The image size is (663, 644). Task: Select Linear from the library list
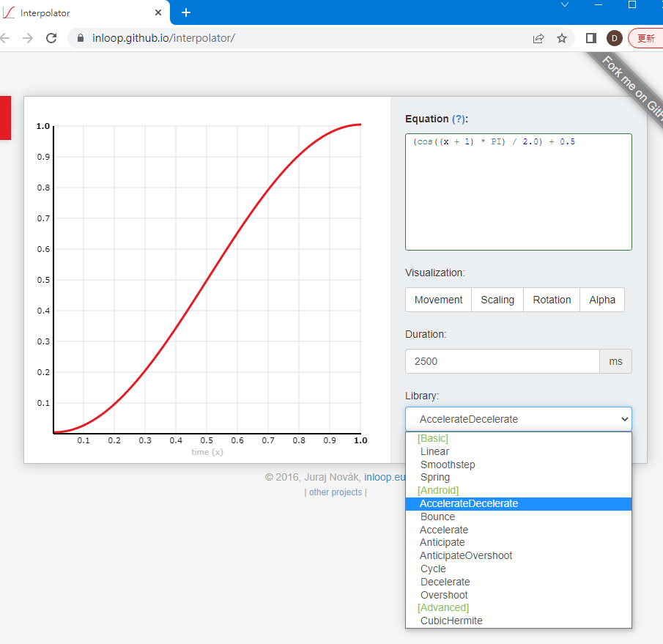(x=519, y=451)
